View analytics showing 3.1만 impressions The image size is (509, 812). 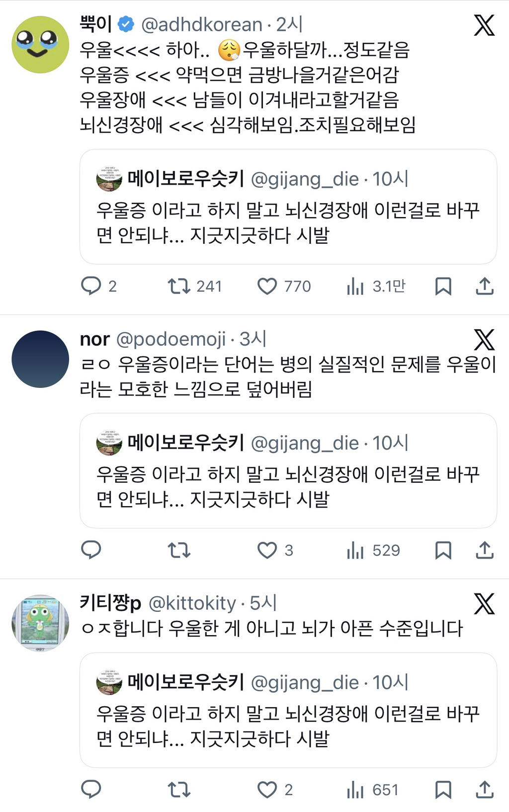pyautogui.click(x=374, y=286)
